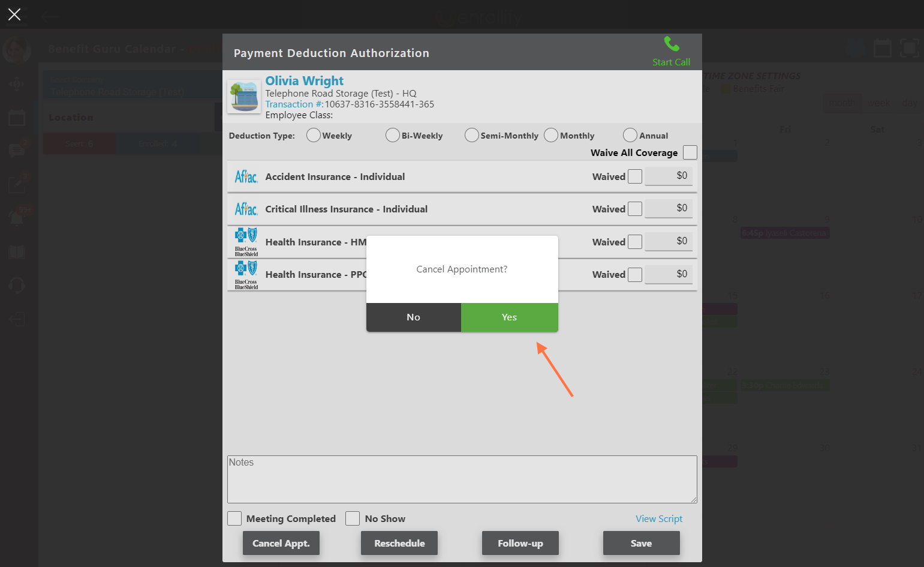Open the Olivia Wright name link

click(305, 81)
